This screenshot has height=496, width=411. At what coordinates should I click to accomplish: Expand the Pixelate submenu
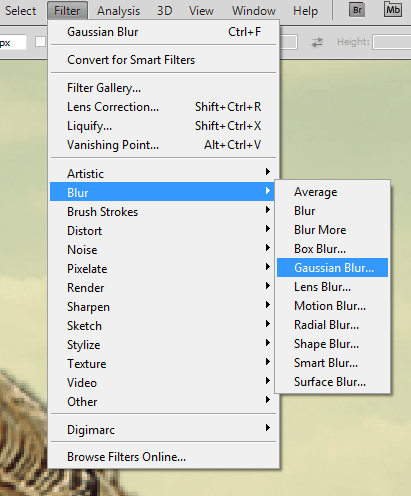coord(163,269)
